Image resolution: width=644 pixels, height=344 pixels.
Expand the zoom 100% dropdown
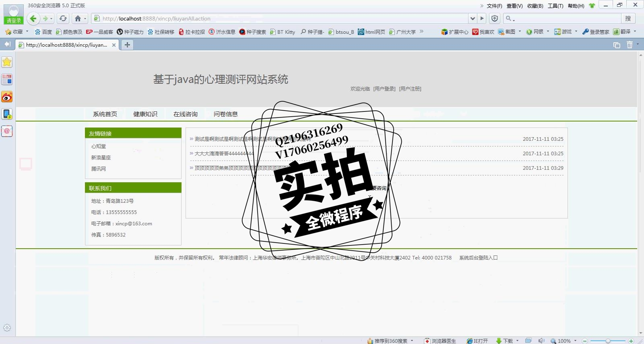coord(575,341)
